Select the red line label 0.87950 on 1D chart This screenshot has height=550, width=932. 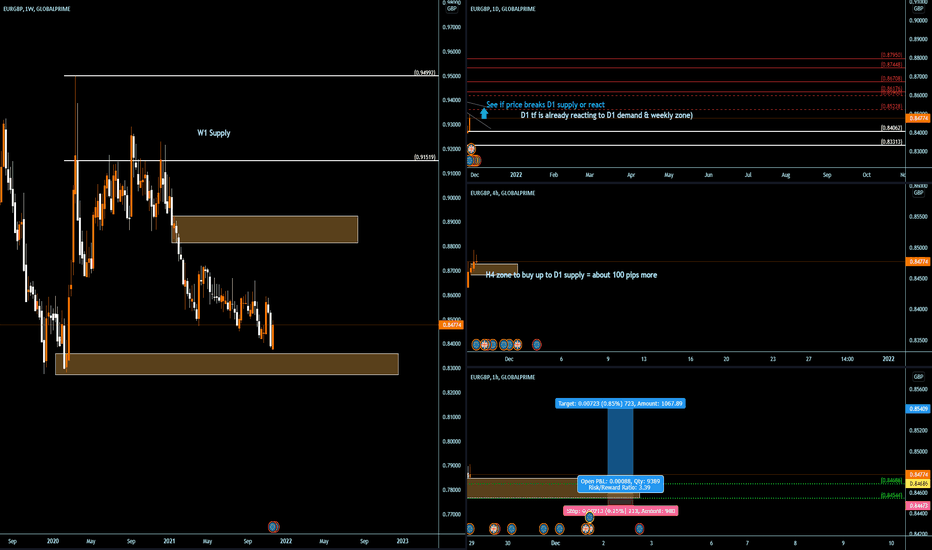892,55
